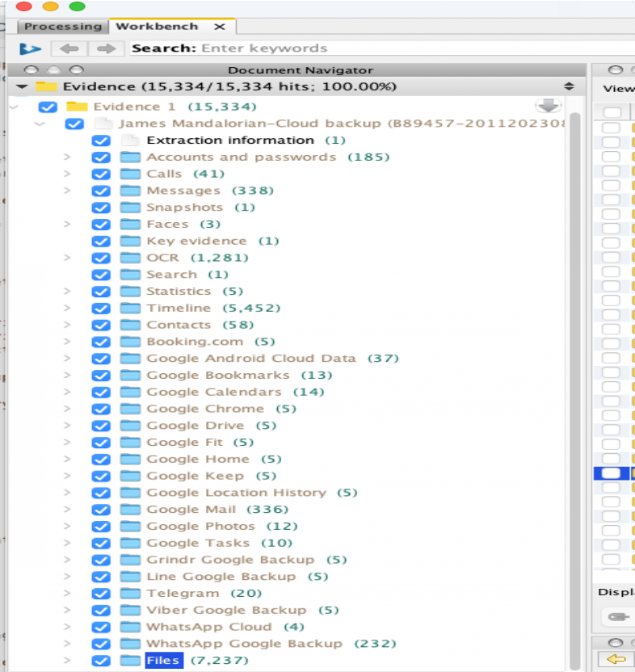Expand the OCR tree node
Screen dimensions: 635x672
68,258
